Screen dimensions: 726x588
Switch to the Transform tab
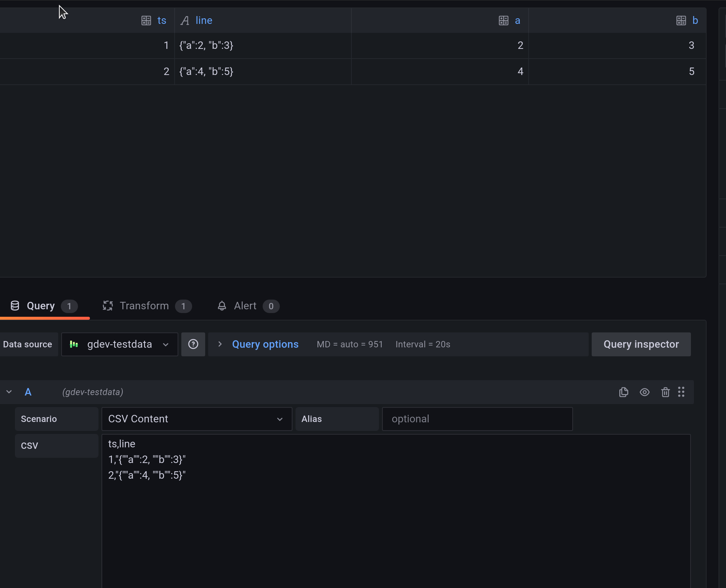pyautogui.click(x=147, y=306)
